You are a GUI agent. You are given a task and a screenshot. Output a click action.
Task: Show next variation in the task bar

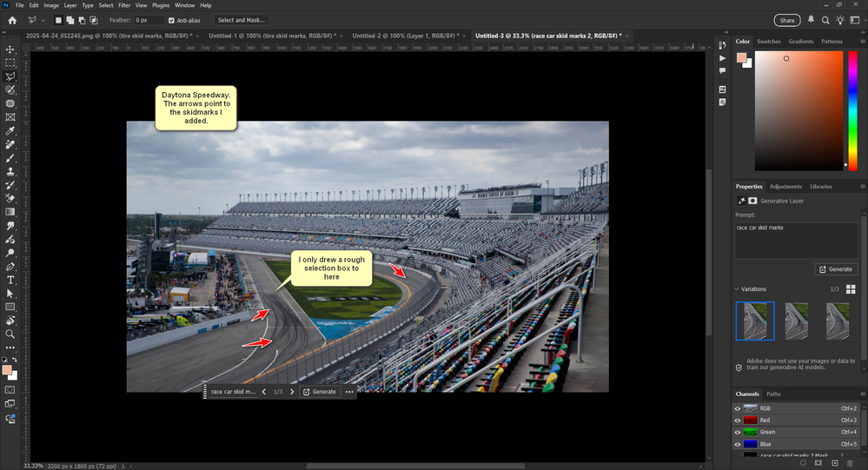(292, 392)
